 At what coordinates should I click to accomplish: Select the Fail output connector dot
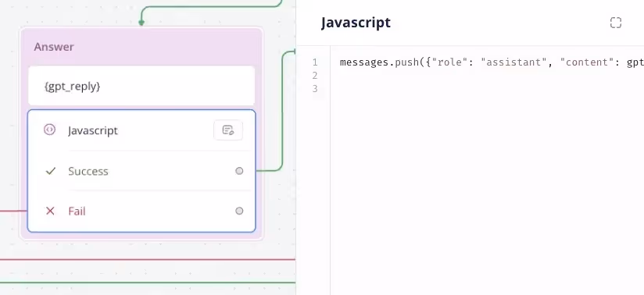(239, 211)
